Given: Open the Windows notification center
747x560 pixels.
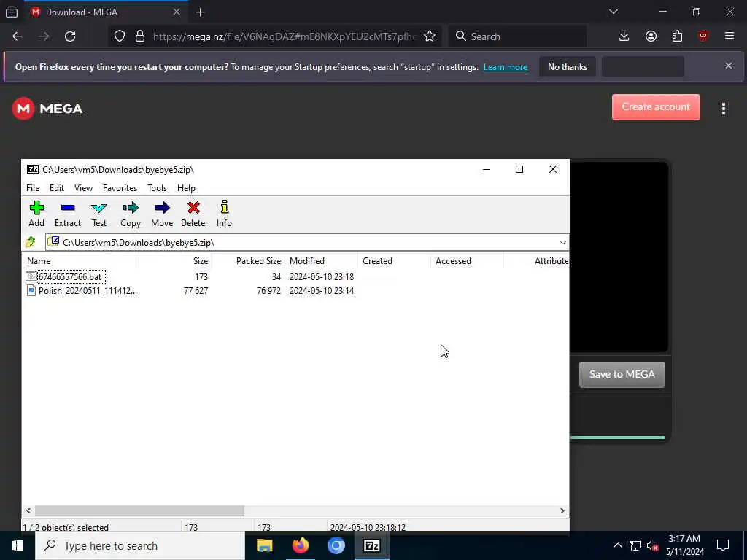Looking at the screenshot, I should coord(723,545).
